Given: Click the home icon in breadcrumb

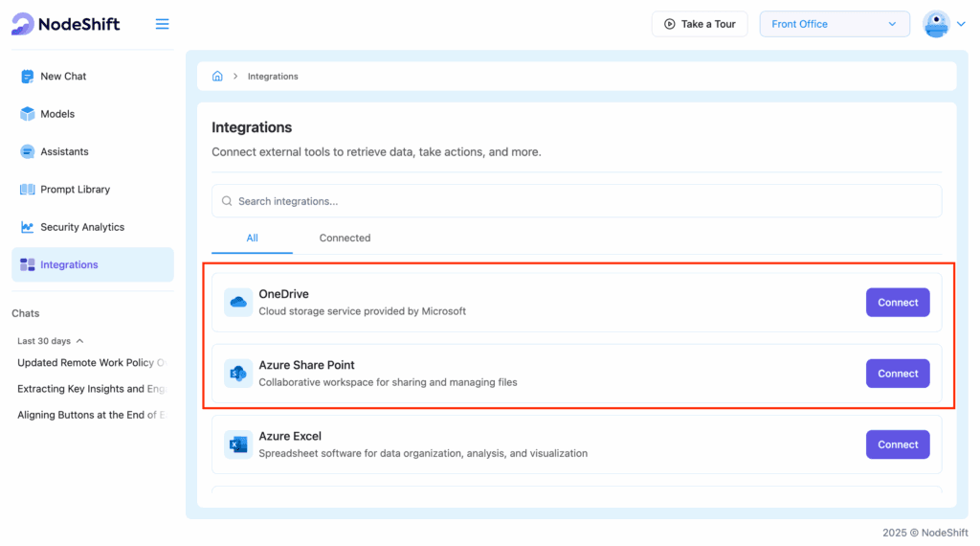Looking at the screenshot, I should 217,77.
